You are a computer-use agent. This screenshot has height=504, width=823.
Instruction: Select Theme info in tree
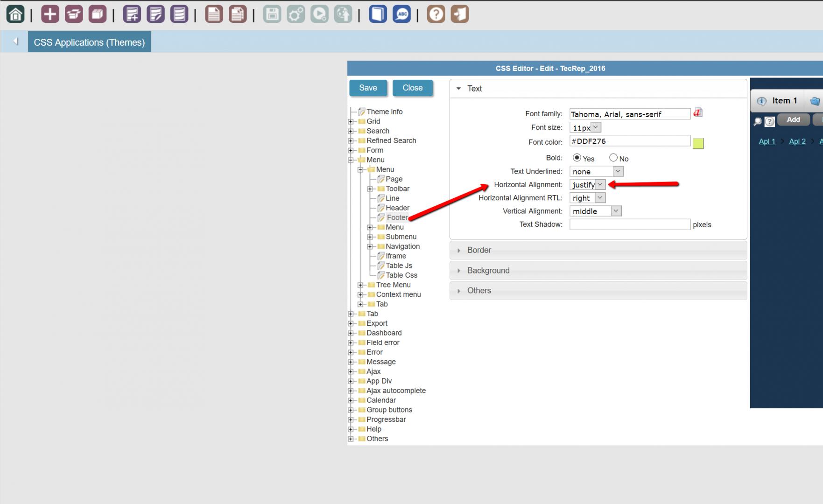tap(384, 112)
